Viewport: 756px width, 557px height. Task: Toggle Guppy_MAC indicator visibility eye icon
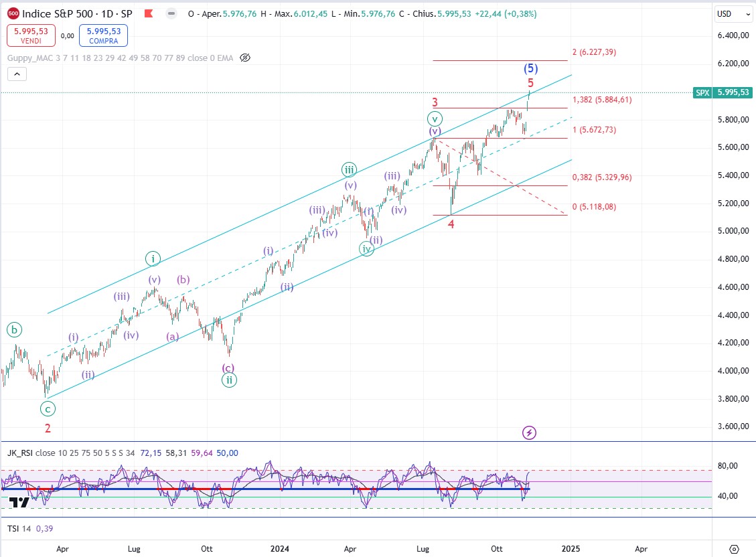pos(245,58)
